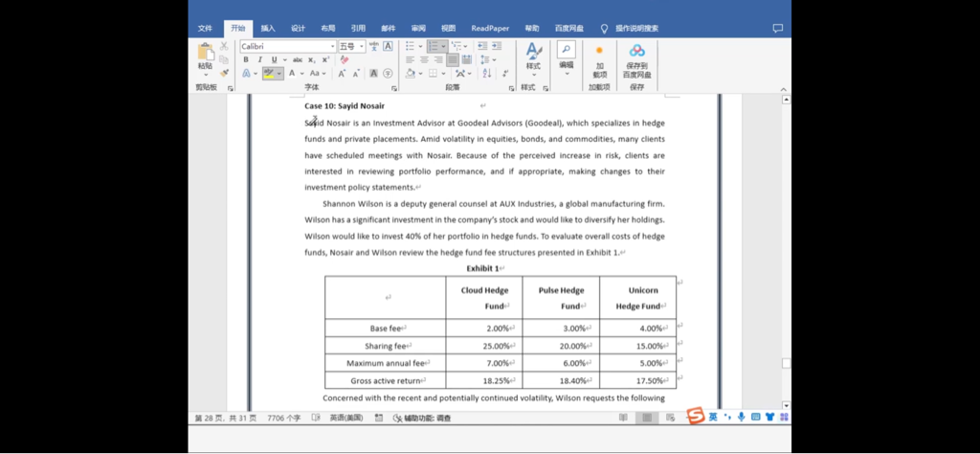The image size is (980, 454).
Task: Click the clear formatting eraser icon
Action: click(x=344, y=59)
